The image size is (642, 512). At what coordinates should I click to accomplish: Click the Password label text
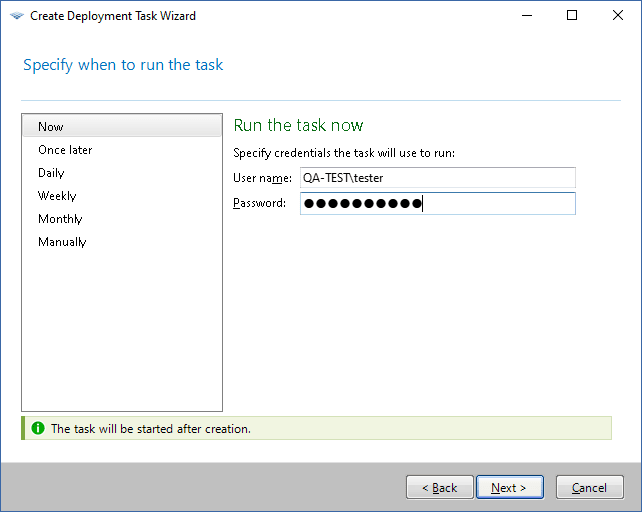pyautogui.click(x=259, y=203)
